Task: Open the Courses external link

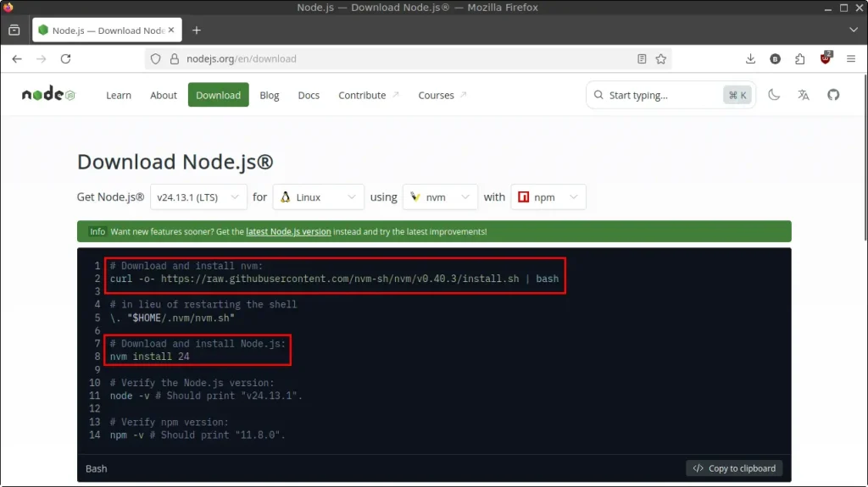Action: (x=442, y=95)
